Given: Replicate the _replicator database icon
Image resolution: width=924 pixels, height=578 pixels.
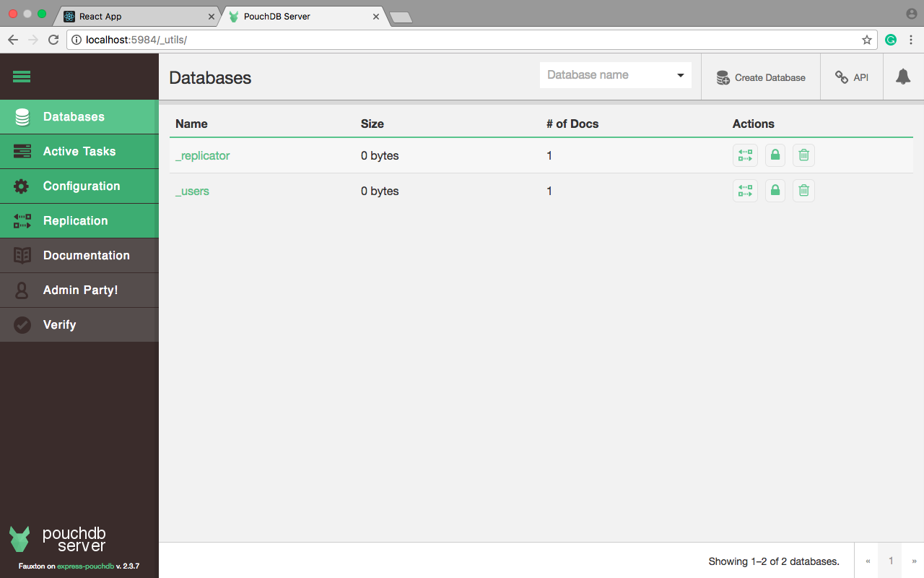Looking at the screenshot, I should coord(746,155).
